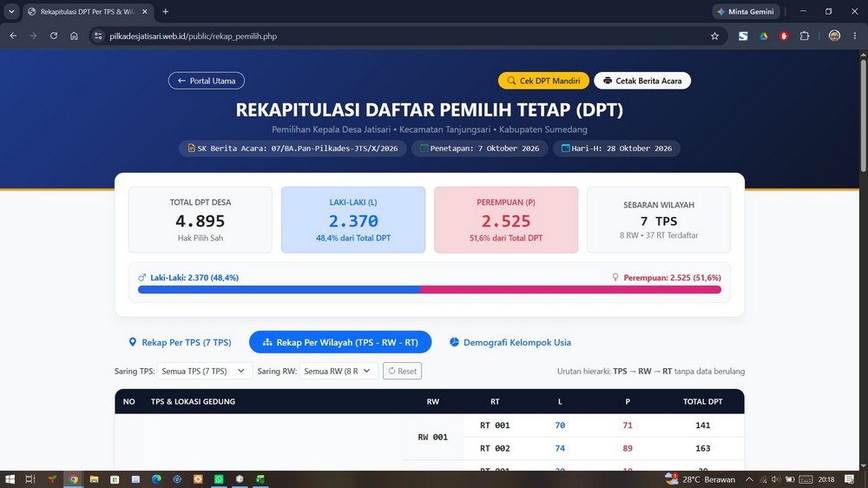Open the Demografi Kelompok Usia tab
Screen dimensions: 868x488
510,342
